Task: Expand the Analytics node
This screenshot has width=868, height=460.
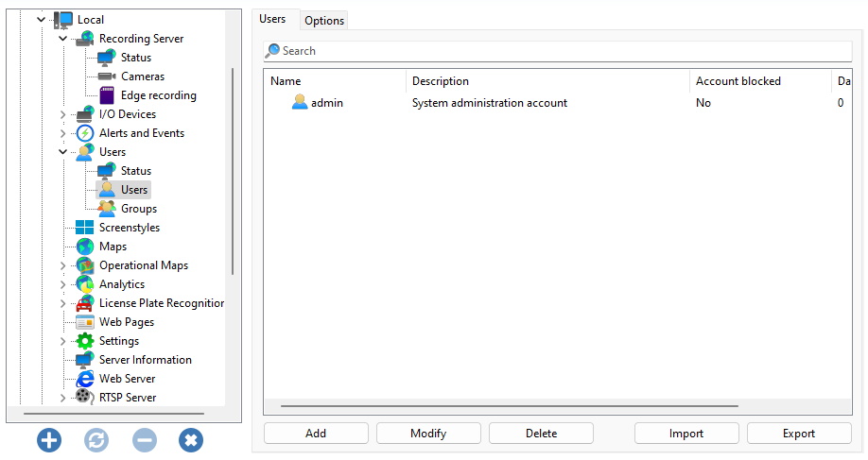Action: tap(62, 284)
